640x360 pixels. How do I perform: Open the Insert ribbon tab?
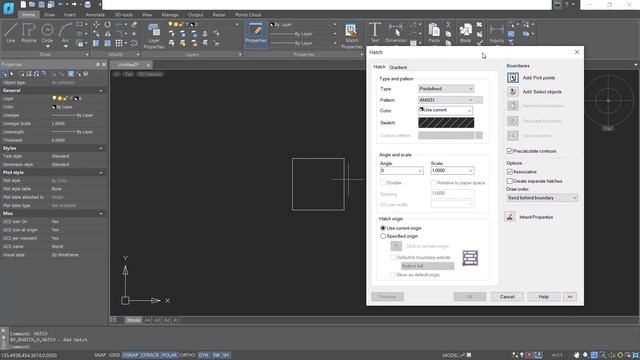70,15
